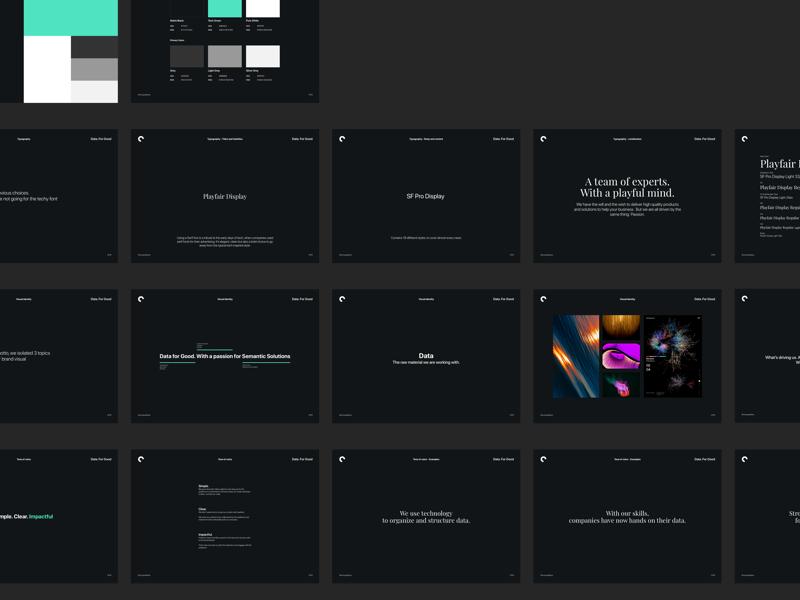Click the 'Data' heading on the raw material slide
This screenshot has height=600, width=800.
(x=426, y=356)
